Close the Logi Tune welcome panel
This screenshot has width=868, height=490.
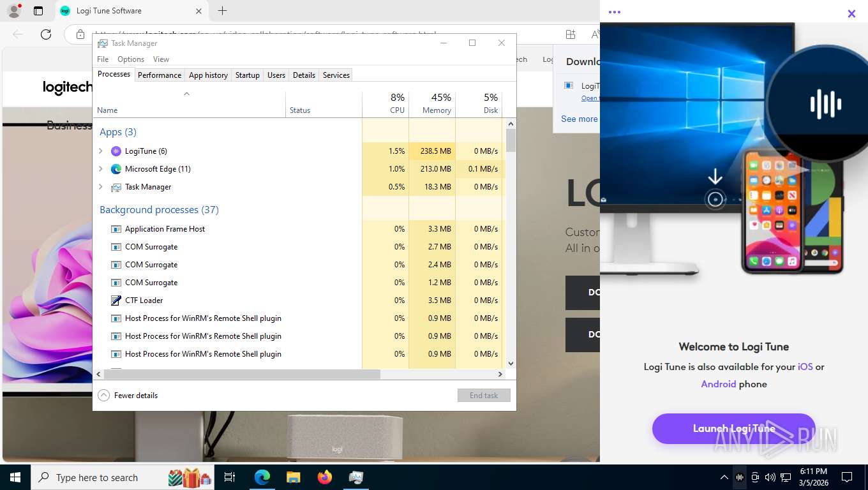tap(851, 13)
